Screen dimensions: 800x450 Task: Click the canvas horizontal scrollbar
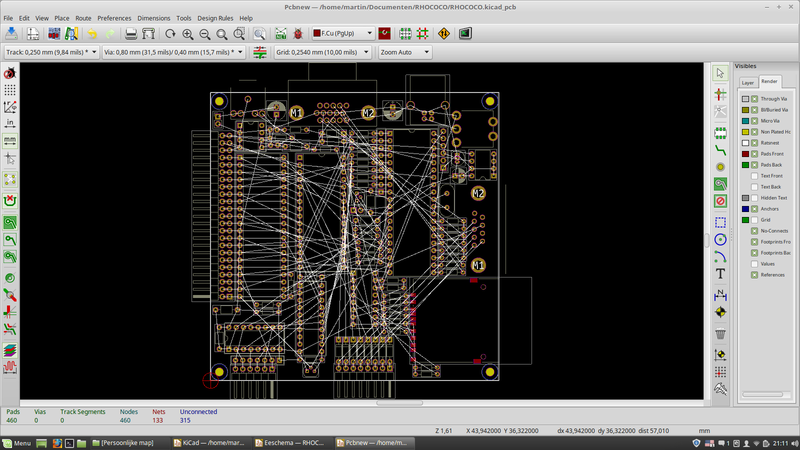tap(399, 403)
